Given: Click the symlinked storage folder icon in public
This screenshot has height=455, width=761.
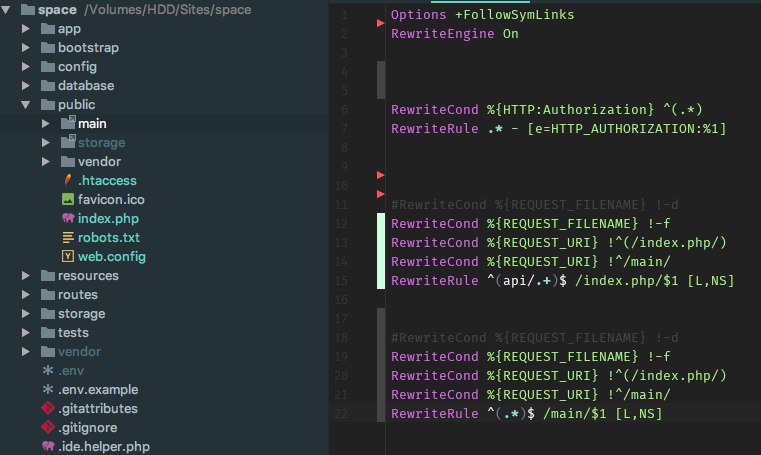Looking at the screenshot, I should pos(68,142).
